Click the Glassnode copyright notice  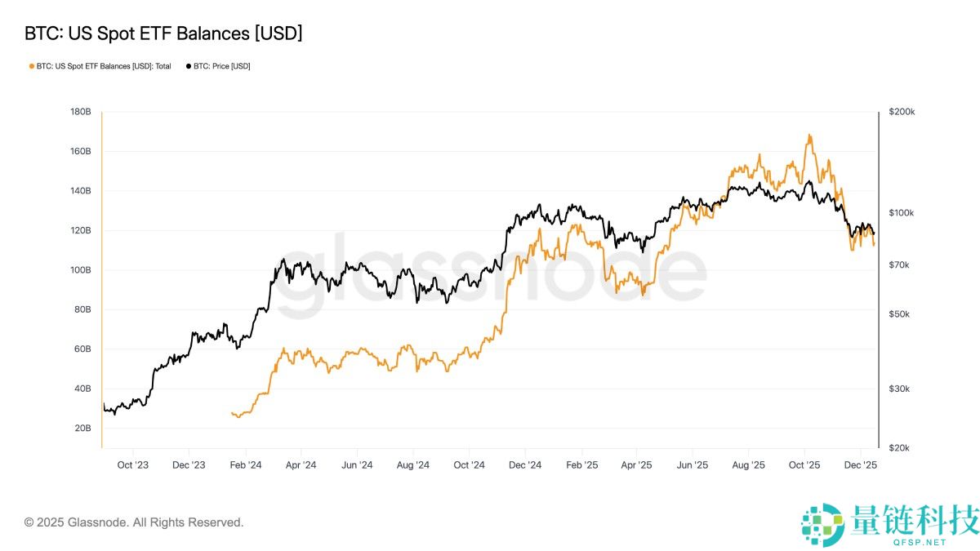coord(134,522)
